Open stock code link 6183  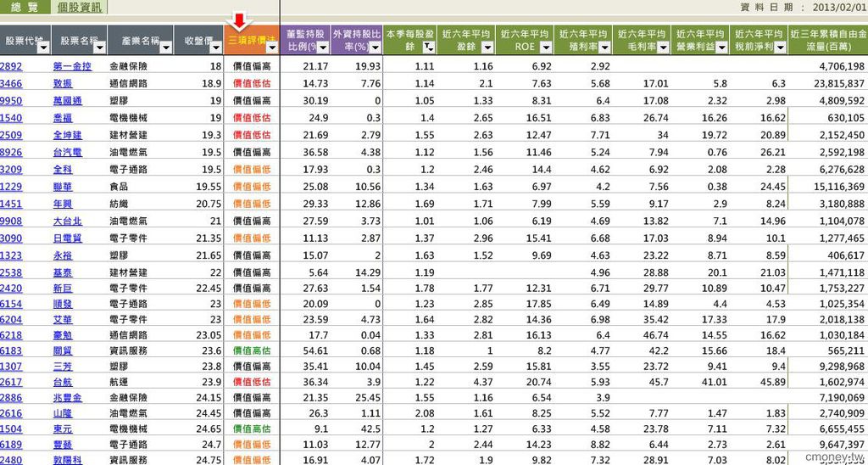point(11,350)
